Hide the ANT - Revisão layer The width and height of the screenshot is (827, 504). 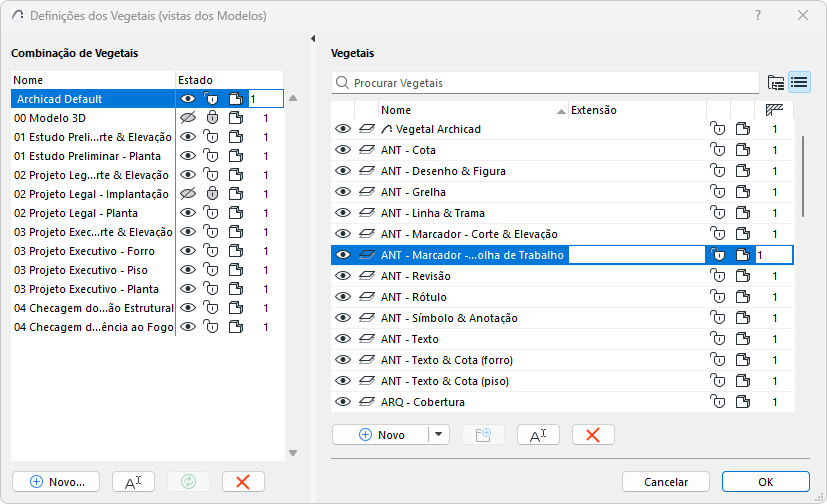pyautogui.click(x=343, y=276)
